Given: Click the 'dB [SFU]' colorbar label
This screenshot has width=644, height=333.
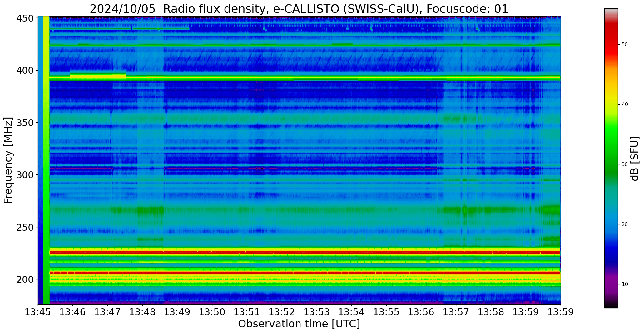Looking at the screenshot, I should tap(635, 159).
